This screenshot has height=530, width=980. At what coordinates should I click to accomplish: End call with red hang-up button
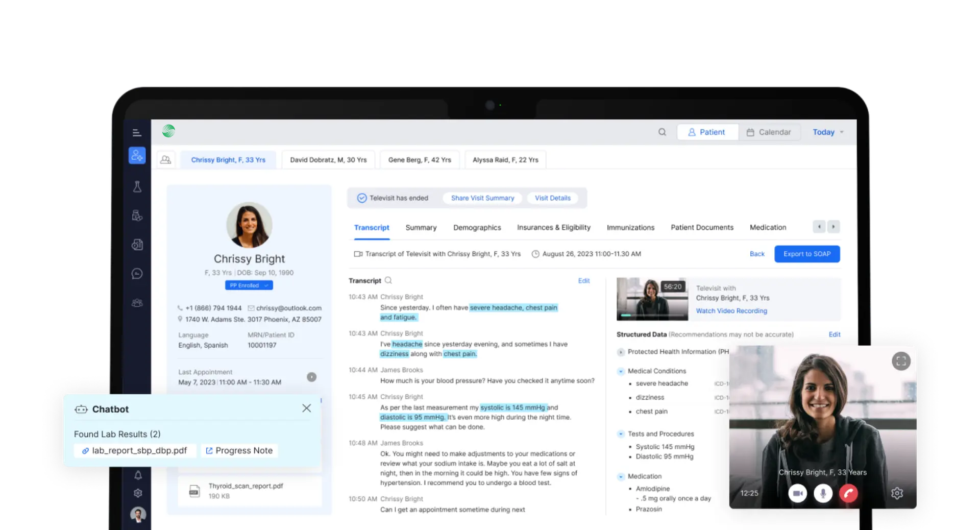(848, 493)
